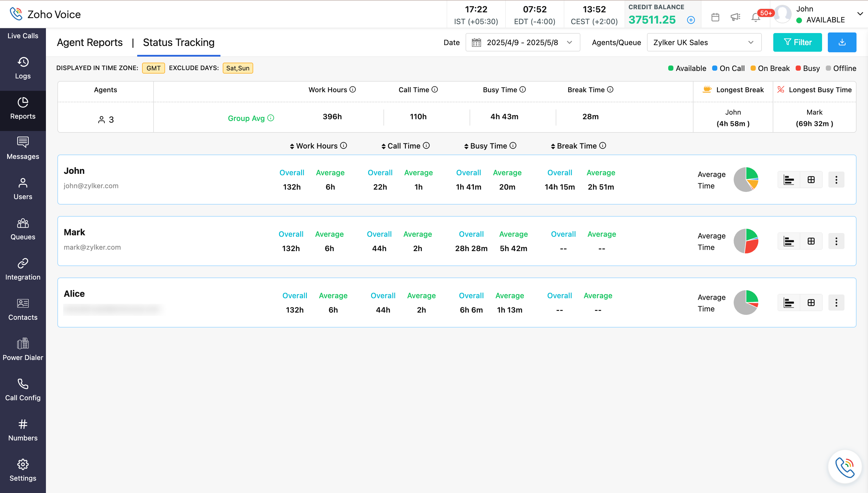This screenshot has height=493, width=868.
Task: Click the Filter button
Action: coord(797,42)
